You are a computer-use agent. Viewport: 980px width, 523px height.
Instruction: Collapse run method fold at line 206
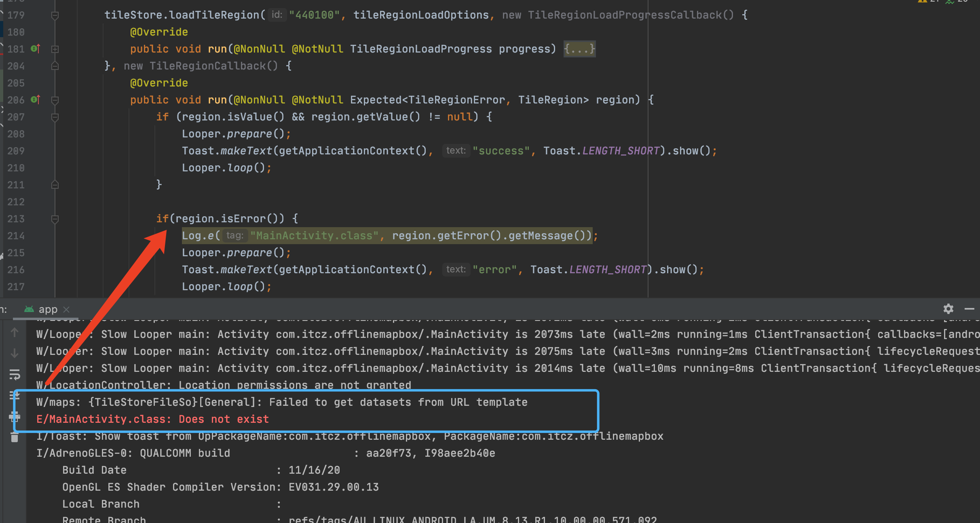click(55, 100)
